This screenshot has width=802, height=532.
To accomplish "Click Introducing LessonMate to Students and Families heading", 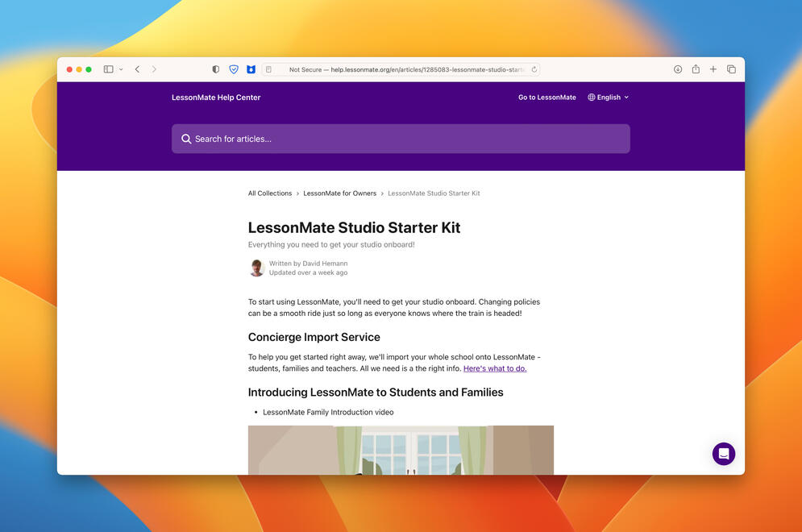I will coord(376,393).
